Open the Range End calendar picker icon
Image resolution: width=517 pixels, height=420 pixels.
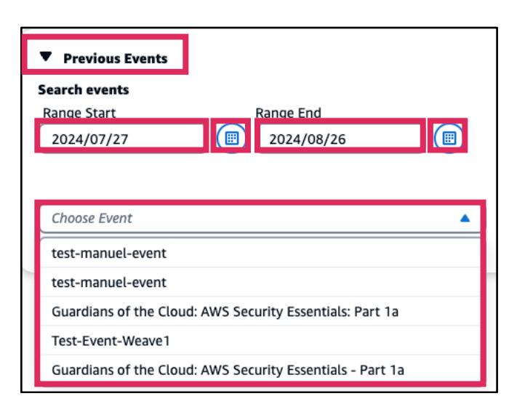(449, 137)
